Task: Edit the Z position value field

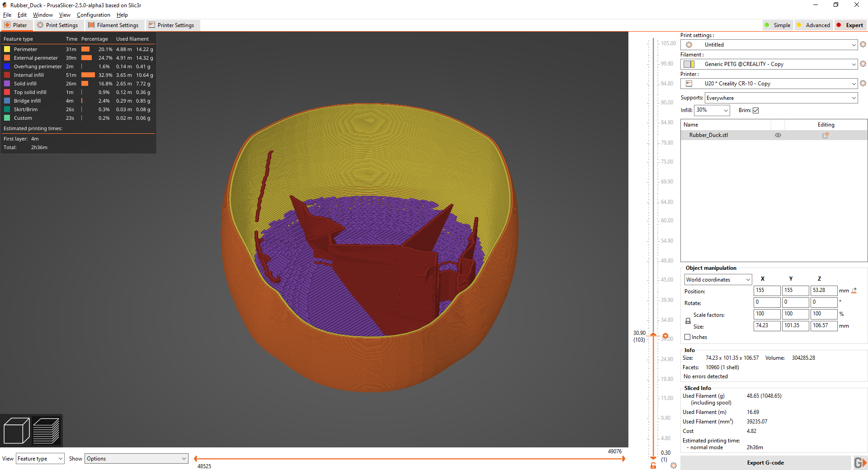Action: tap(824, 291)
